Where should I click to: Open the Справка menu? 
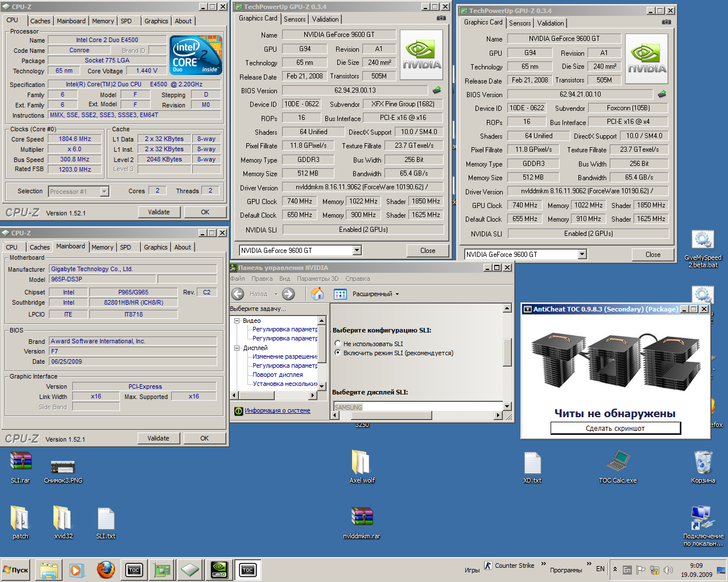[x=357, y=278]
